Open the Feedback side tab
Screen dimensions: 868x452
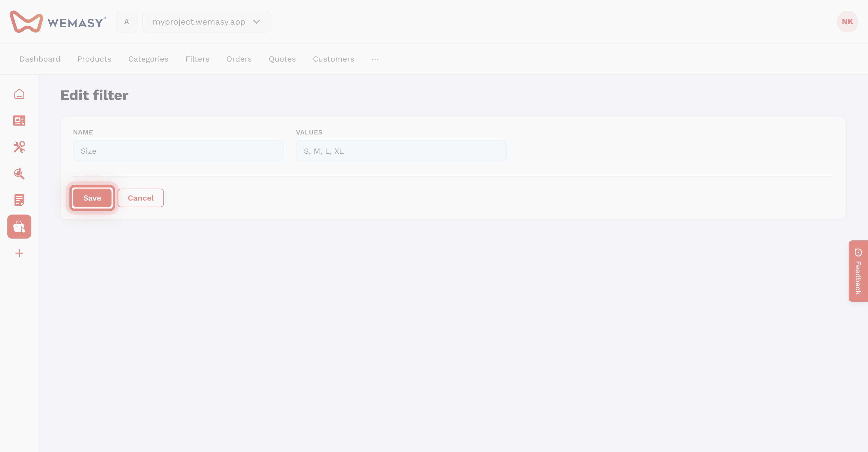coord(858,271)
